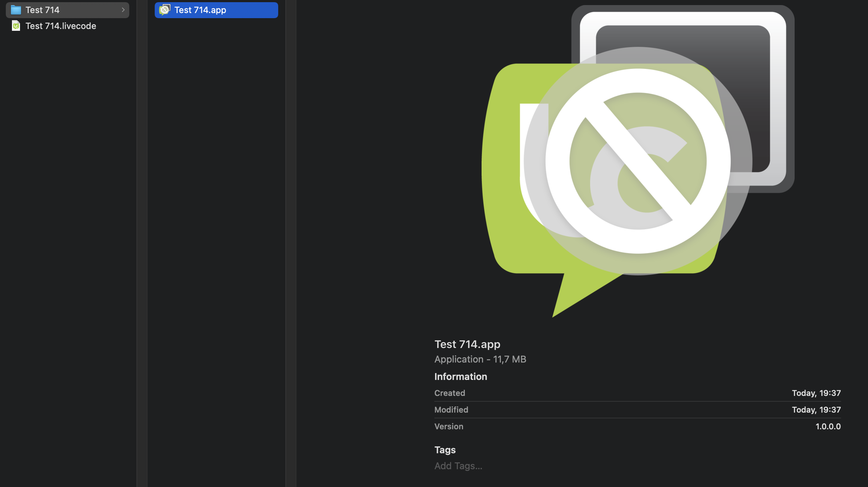Click the Application - 11,7 MB text
Image resolution: width=868 pixels, height=487 pixels.
(480, 359)
